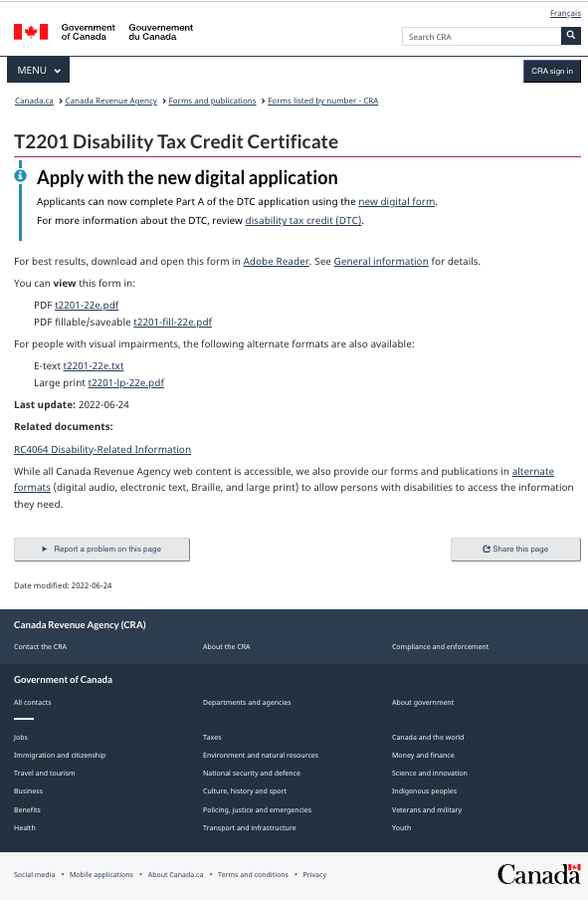Expand Report a problem on this page
588x900 pixels.
tap(101, 549)
